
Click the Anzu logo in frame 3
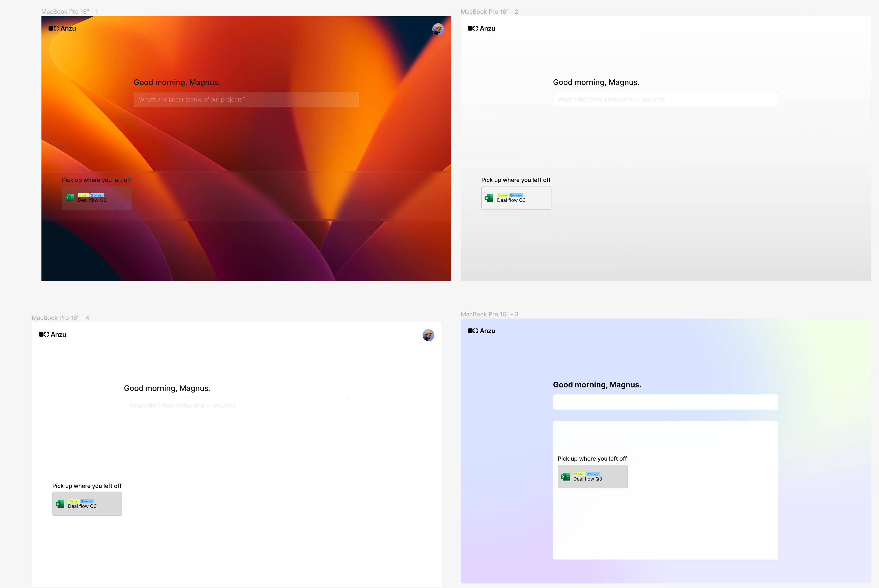[482, 331]
